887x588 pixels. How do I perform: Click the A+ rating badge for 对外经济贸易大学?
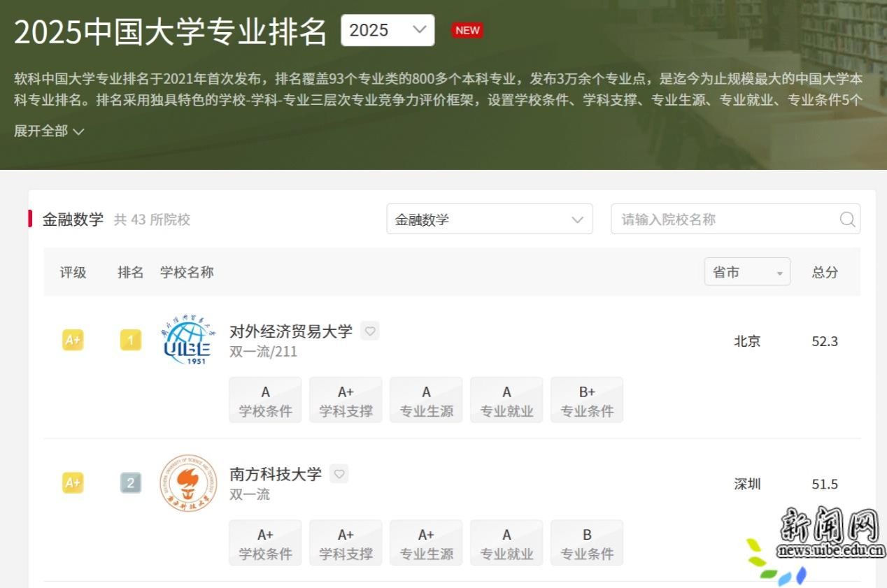73,340
